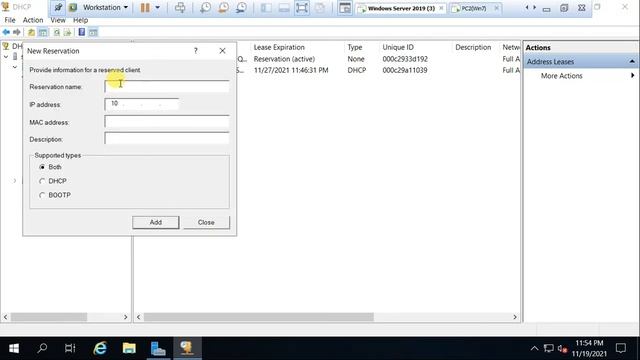Click More Actions

(x=561, y=76)
